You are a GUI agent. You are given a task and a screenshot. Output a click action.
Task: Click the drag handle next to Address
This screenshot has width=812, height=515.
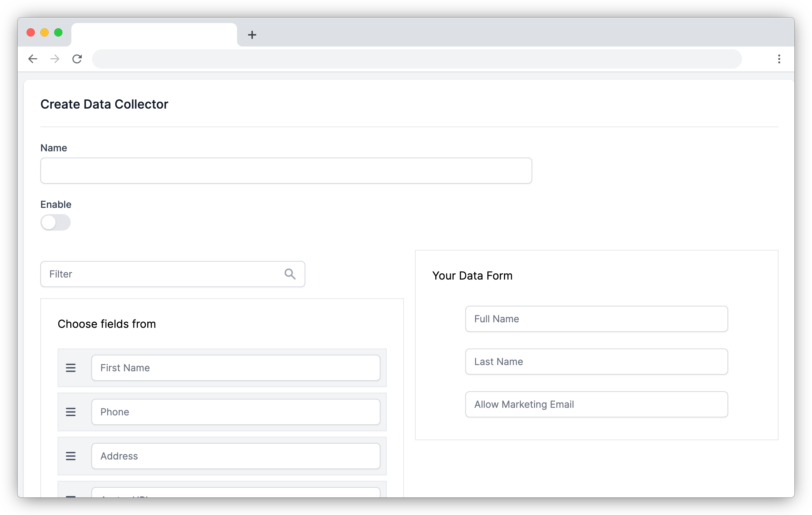(71, 456)
